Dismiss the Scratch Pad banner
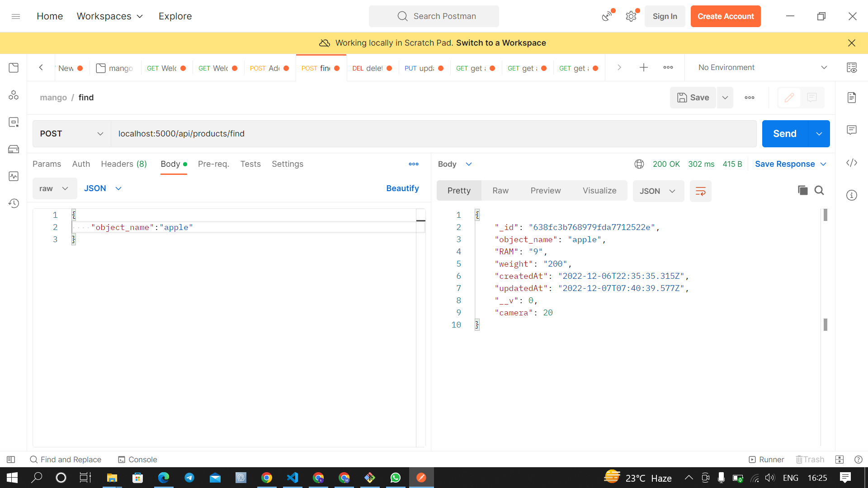 point(852,43)
